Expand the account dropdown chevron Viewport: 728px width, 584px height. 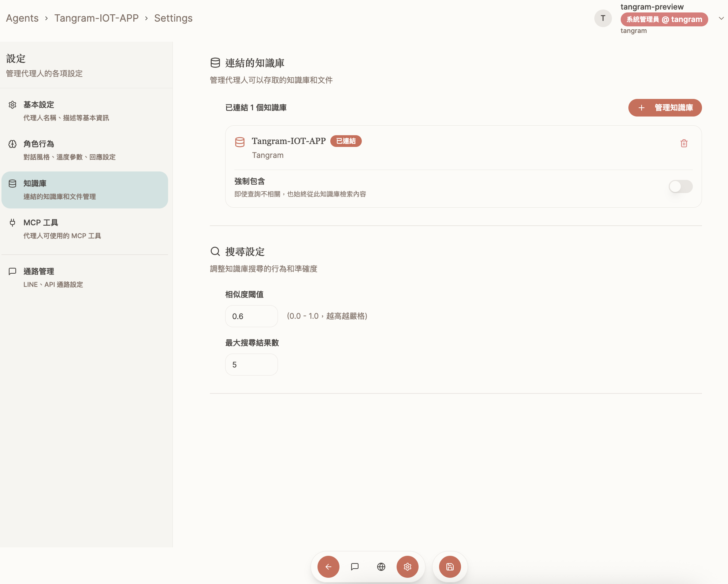pos(721,18)
